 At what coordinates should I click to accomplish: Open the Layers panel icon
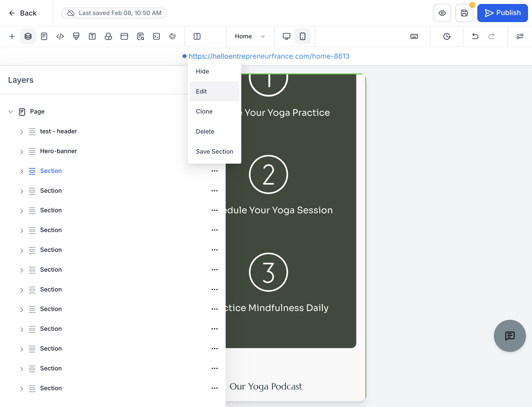tap(28, 36)
